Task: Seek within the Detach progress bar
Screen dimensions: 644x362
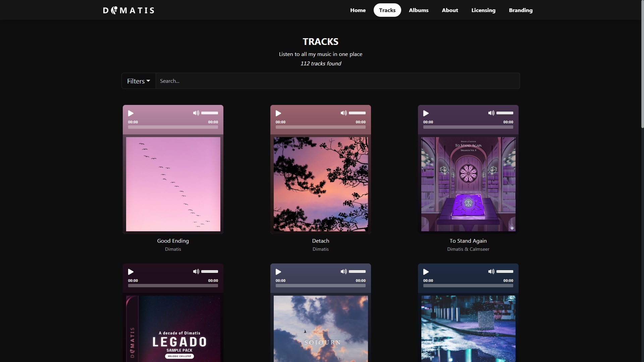Action: [x=321, y=127]
